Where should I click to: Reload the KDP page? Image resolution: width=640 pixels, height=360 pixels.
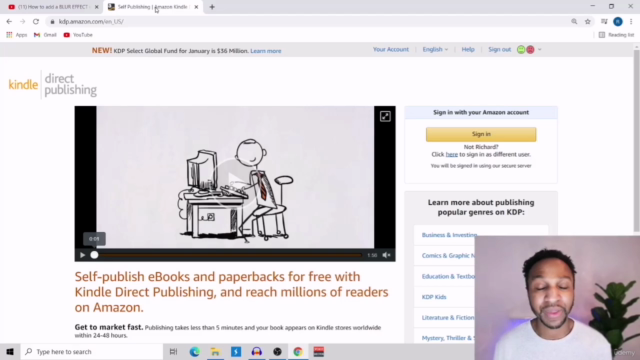tap(36, 22)
